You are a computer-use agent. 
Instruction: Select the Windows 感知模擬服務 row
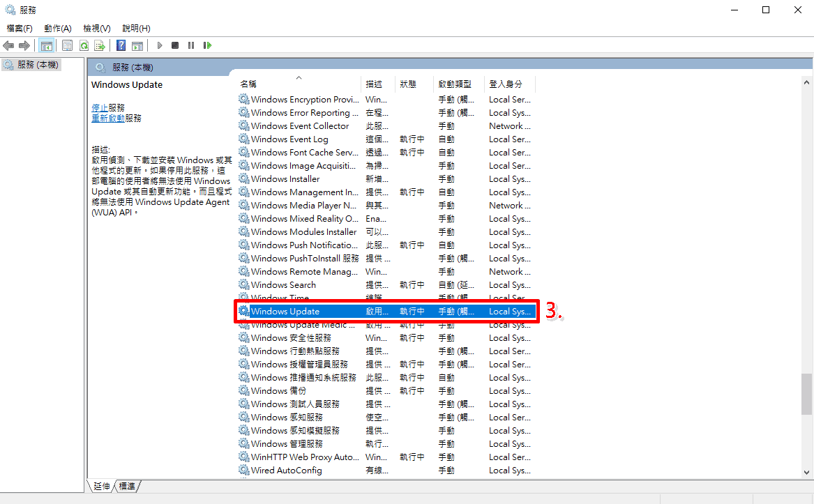[x=386, y=430]
